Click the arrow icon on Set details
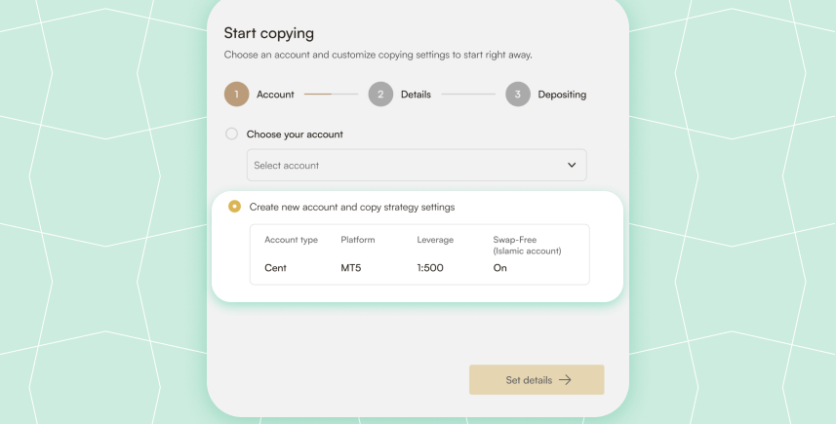This screenshot has height=424, width=836. (565, 380)
